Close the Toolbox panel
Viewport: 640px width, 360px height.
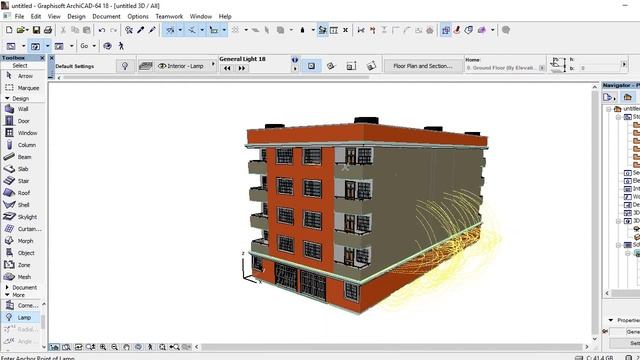click(42, 58)
